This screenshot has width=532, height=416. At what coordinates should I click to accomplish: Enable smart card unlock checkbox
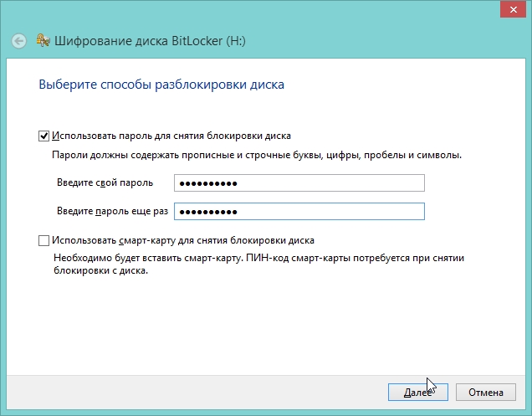43,240
